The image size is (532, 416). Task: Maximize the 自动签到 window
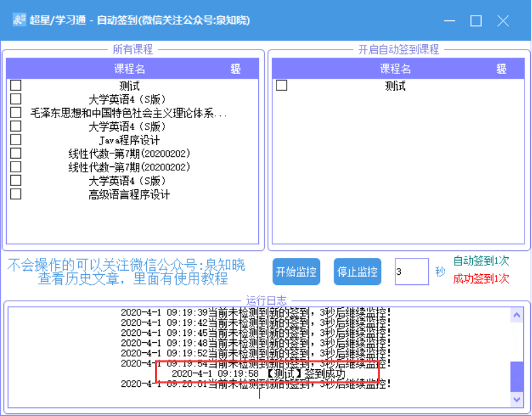tap(476, 21)
